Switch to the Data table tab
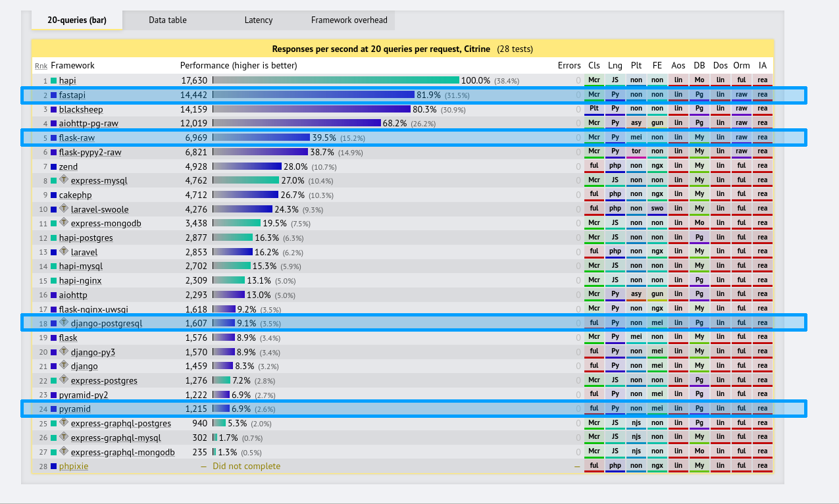Viewport: 839px width, 504px height. (167, 20)
